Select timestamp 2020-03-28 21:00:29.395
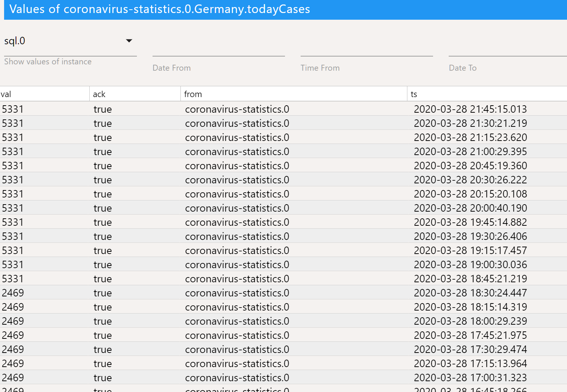The width and height of the screenshot is (567, 392). coord(470,151)
